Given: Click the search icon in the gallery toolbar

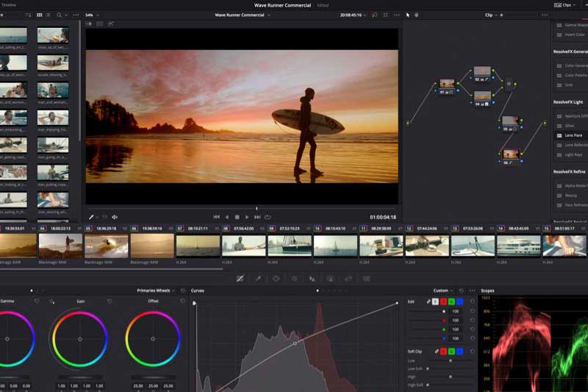Looking at the screenshot, I should (60, 15).
